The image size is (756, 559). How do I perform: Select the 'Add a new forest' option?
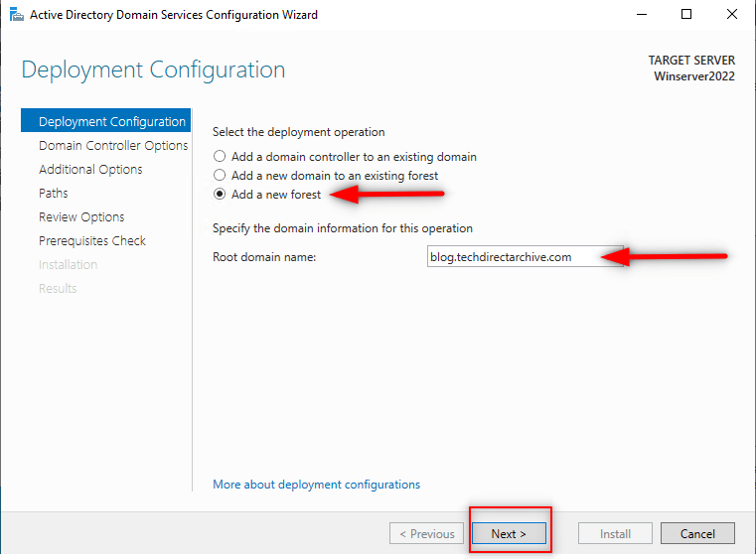point(221,195)
